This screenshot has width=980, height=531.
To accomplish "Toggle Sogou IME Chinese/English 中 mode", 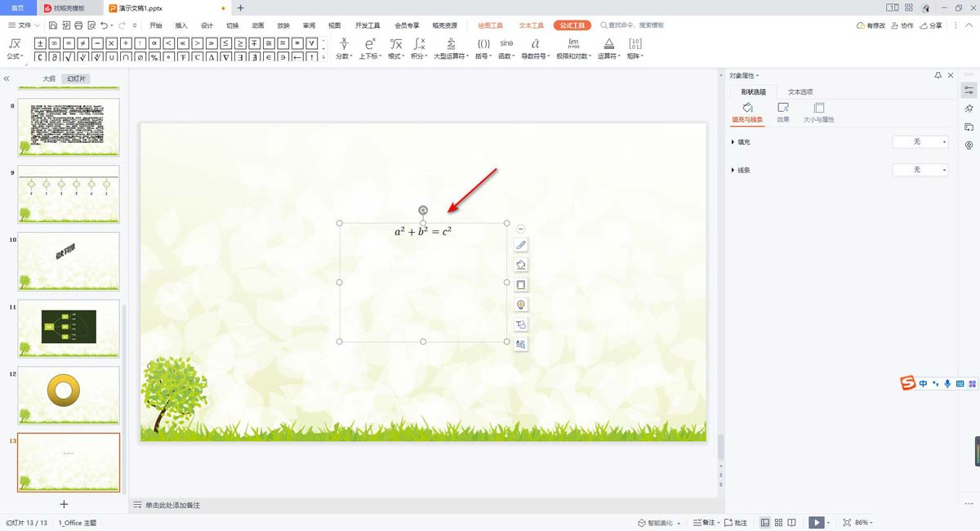I will pos(923,383).
